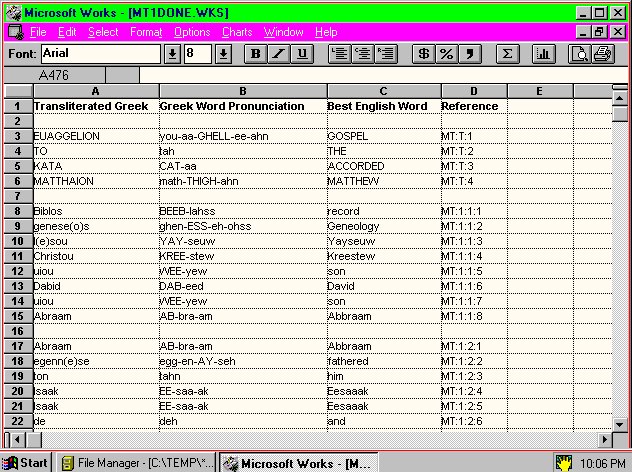Viewport: 632px width, 472px height.
Task: Open the Options menu
Action: 192,32
